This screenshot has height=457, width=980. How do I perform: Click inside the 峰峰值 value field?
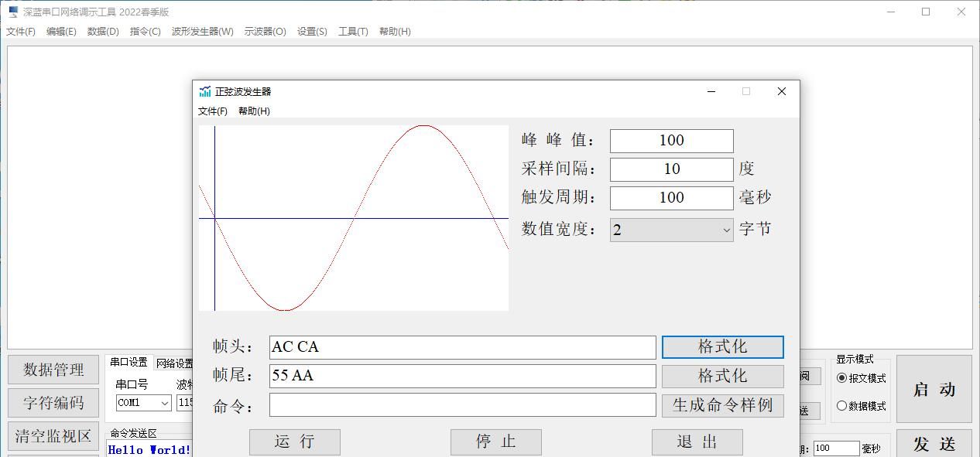click(670, 140)
